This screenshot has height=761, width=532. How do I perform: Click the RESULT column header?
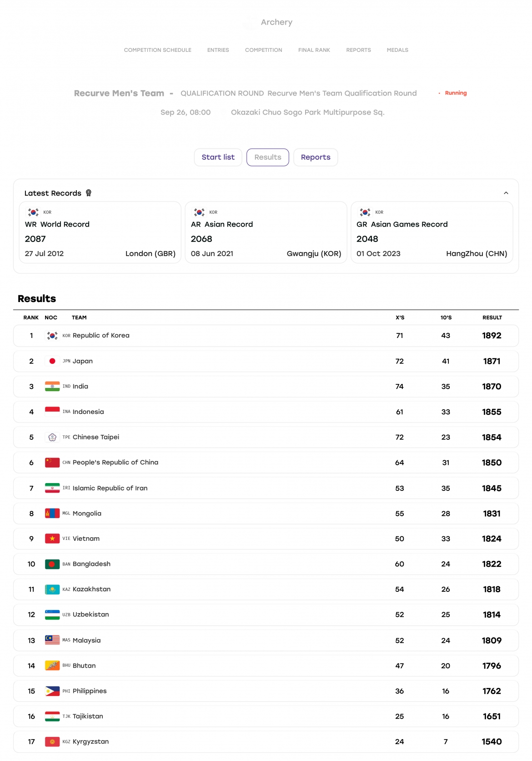(x=492, y=318)
